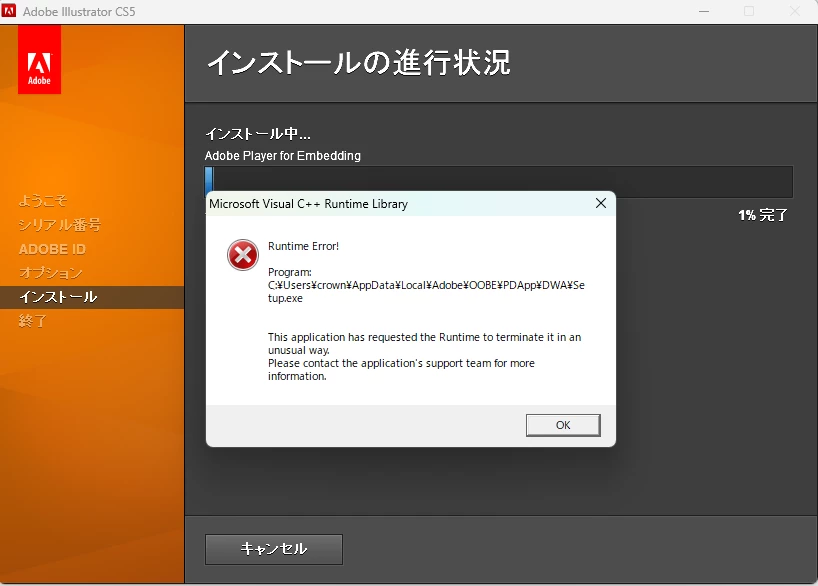The width and height of the screenshot is (818, 586).
Task: Click the 'Microsoft Visual C++ Runtime Library' dialog title
Action: (x=308, y=204)
